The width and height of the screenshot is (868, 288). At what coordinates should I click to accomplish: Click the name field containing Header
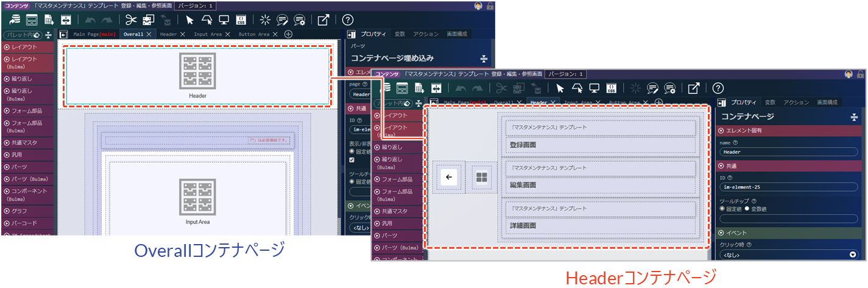coord(788,152)
